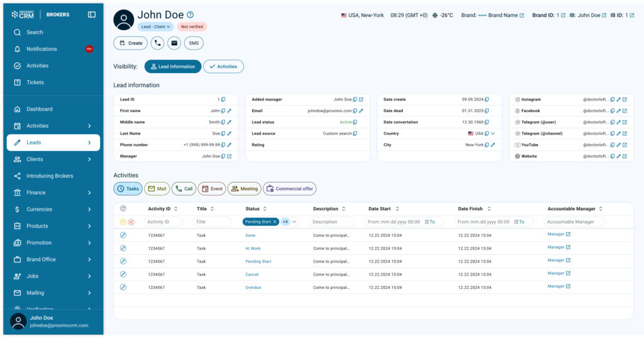Copy the Lead ID value
This screenshot has width=644, height=338.
coord(223,99)
